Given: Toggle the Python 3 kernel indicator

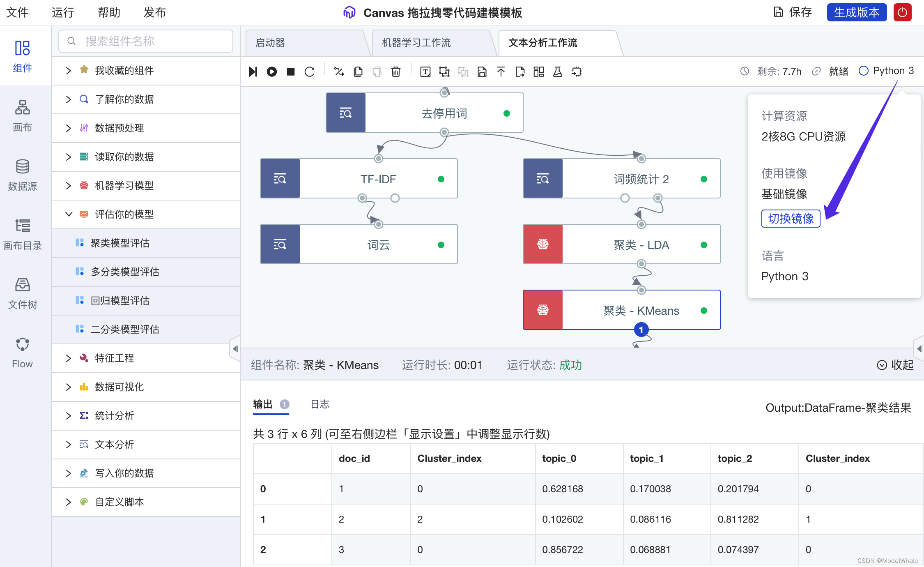Looking at the screenshot, I should coord(886,71).
